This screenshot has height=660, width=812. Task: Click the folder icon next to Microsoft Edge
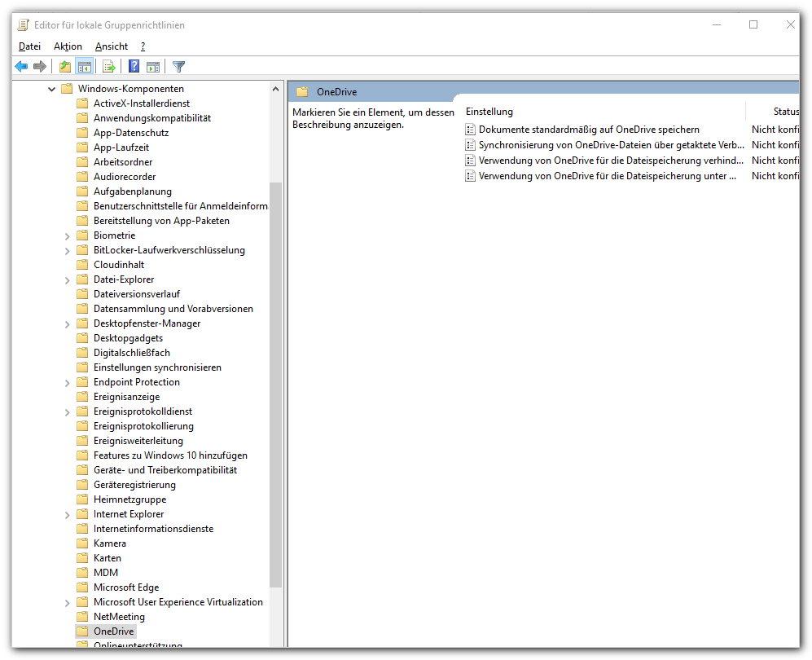coord(81,587)
